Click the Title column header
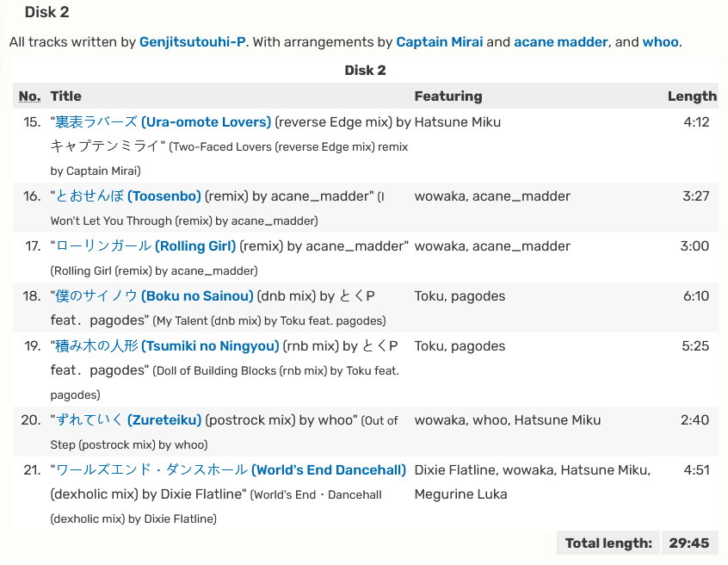 pyautogui.click(x=66, y=96)
